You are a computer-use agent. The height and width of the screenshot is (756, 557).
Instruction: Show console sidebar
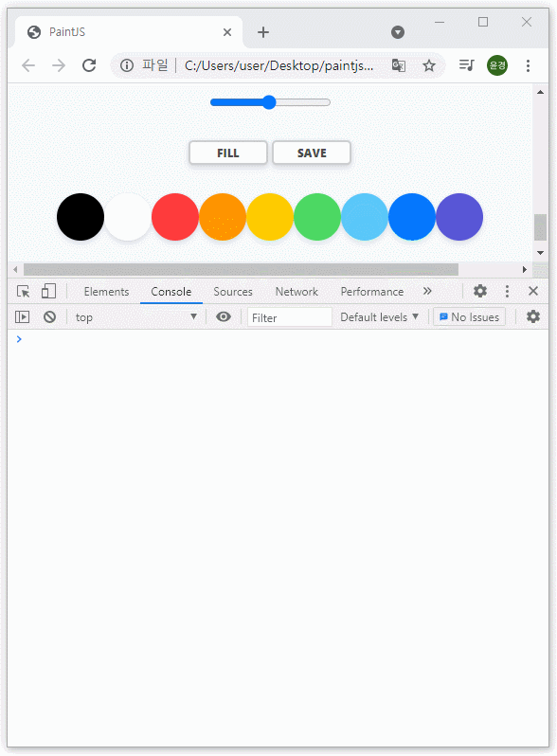[x=22, y=316]
